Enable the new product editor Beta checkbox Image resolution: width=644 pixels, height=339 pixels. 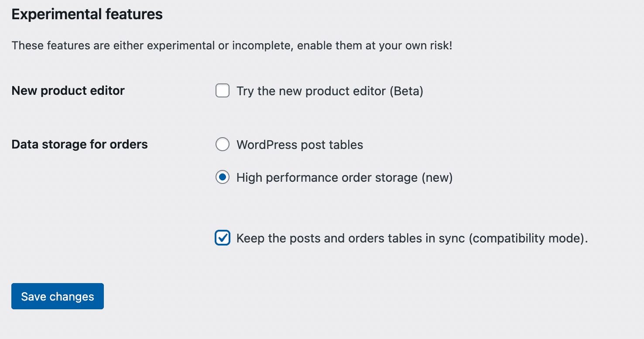223,90
